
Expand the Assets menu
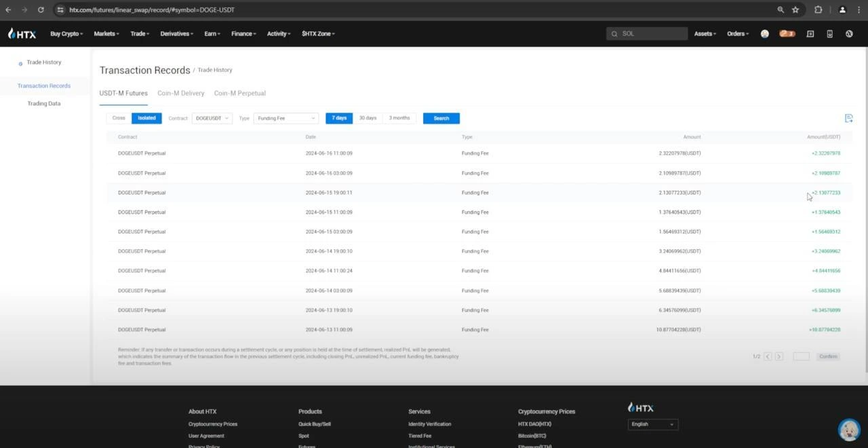click(x=705, y=33)
